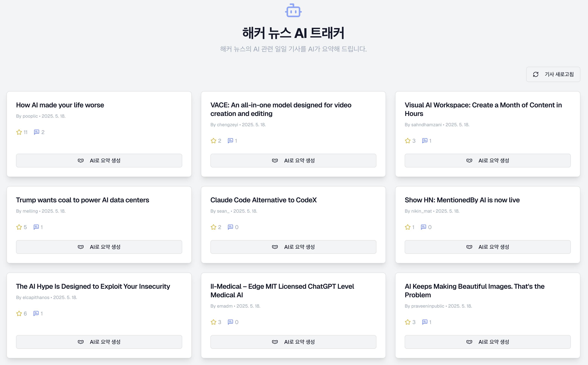Click star icon on 'How AI made your life worse'
This screenshot has height=365, width=588.
pos(19,132)
